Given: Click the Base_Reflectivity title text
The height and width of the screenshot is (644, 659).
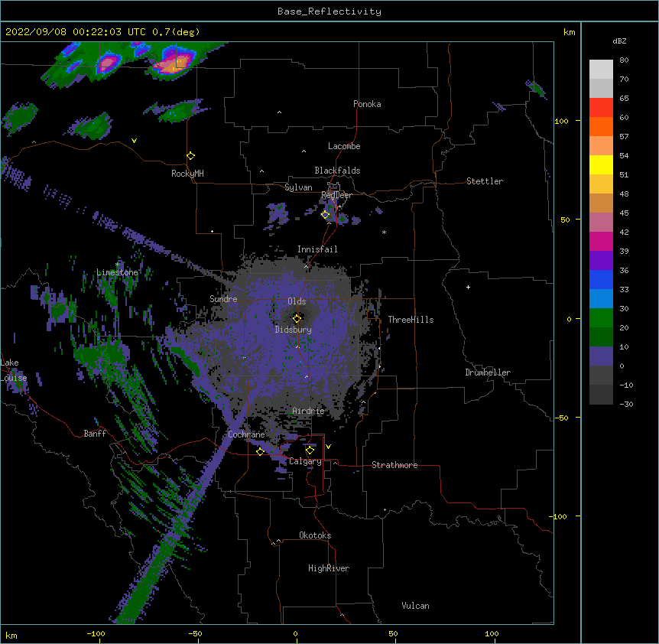Looking at the screenshot, I should 329,11.
